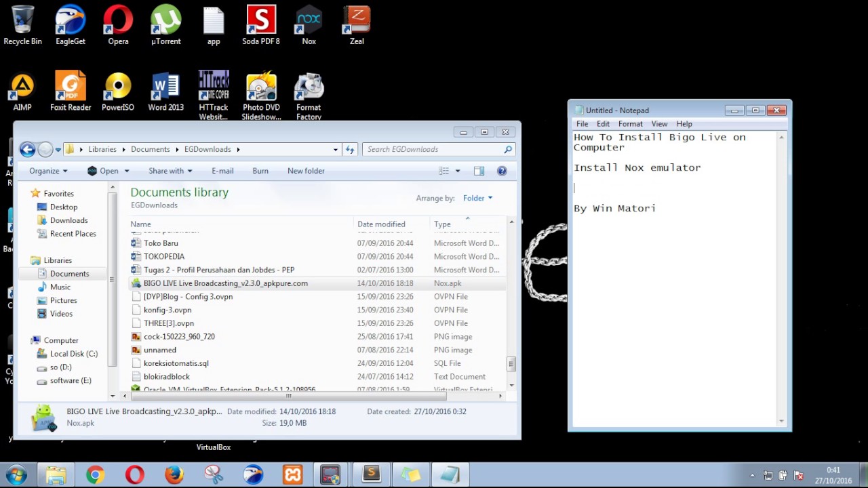Select the BIGO LIVE apk file
The width and height of the screenshot is (868, 488).
click(317, 283)
